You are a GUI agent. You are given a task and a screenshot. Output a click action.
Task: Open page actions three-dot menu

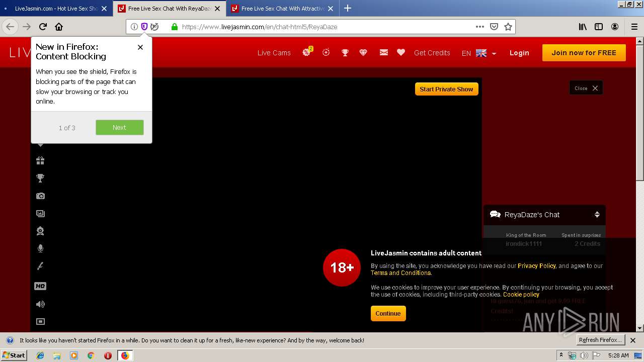pos(480,27)
